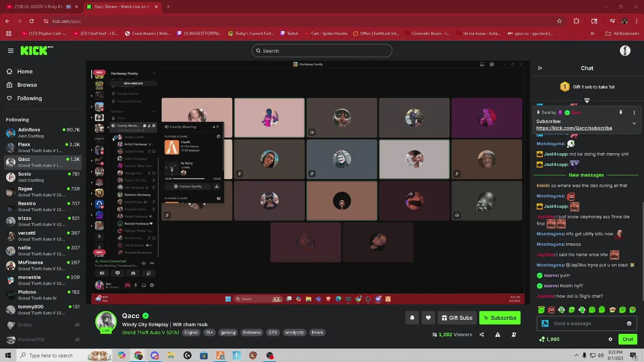Select the fivem tag
The image size is (644, 362).
pos(317,332)
